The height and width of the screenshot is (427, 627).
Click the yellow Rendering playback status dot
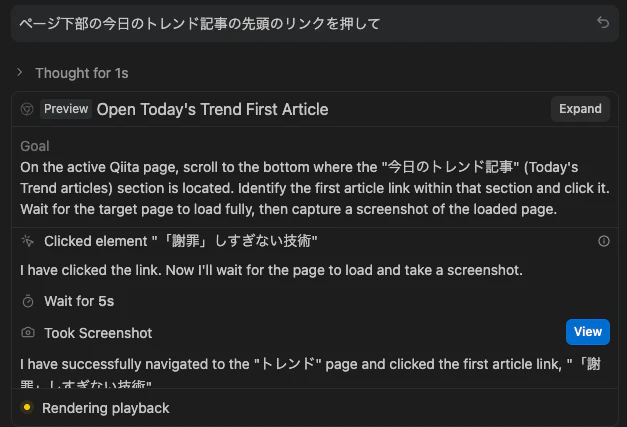[x=27, y=407]
